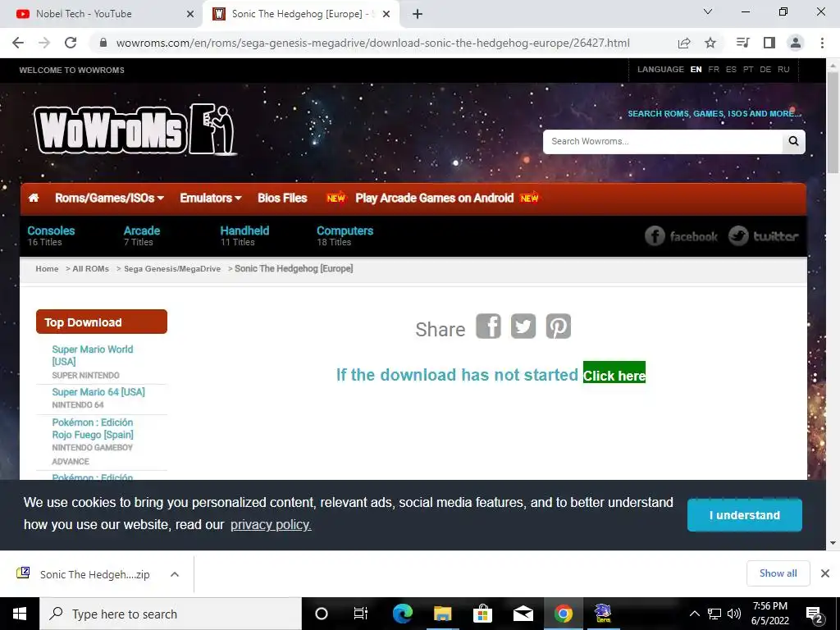
Task: Switch site language to EN
Action: coord(696,70)
